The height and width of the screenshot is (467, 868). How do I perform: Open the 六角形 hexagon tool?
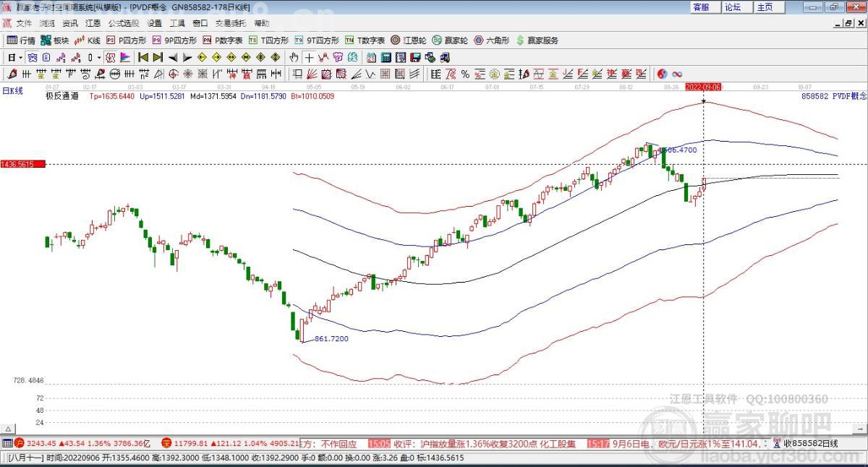point(491,40)
